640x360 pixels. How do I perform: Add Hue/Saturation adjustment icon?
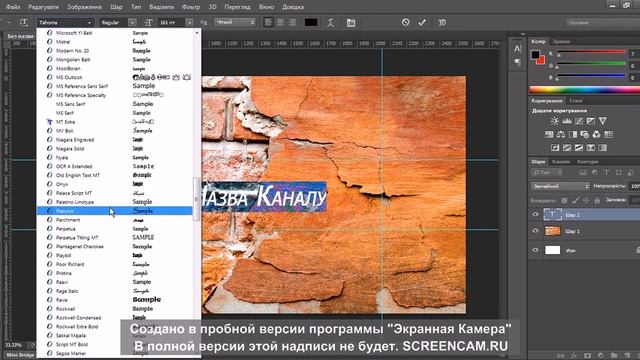click(549, 134)
